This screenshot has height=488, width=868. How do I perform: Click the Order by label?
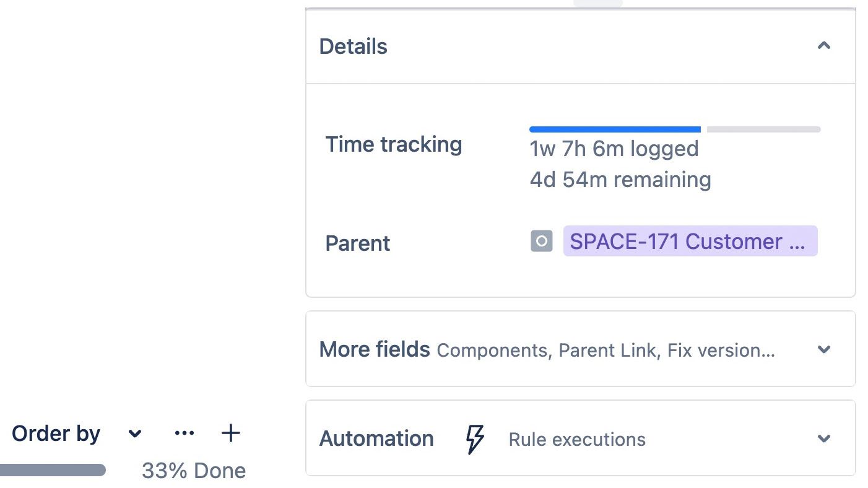(x=56, y=434)
